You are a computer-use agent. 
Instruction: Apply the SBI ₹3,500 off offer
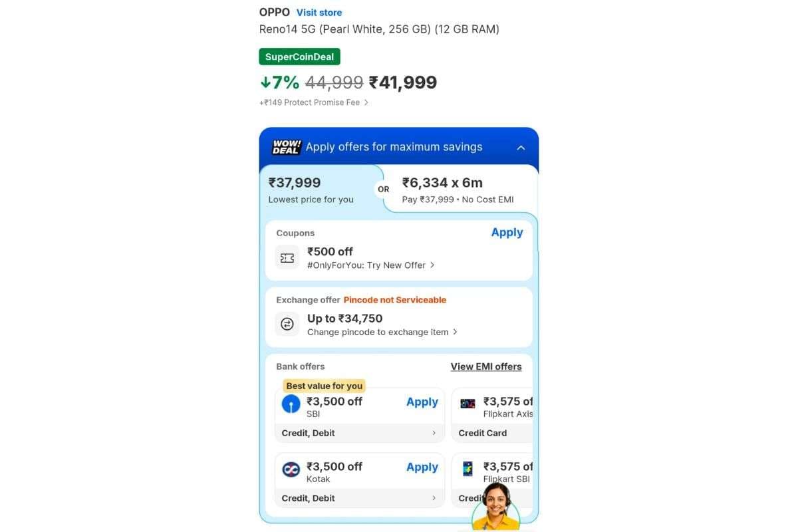click(422, 402)
